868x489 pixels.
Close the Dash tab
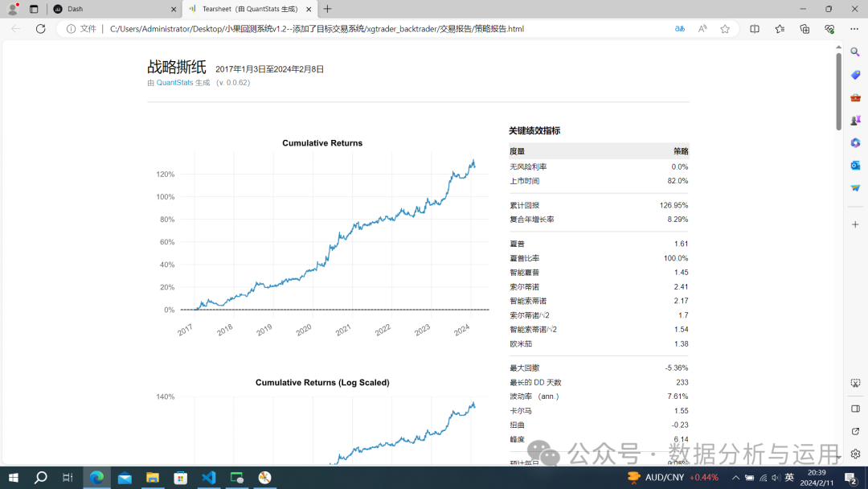coord(174,10)
